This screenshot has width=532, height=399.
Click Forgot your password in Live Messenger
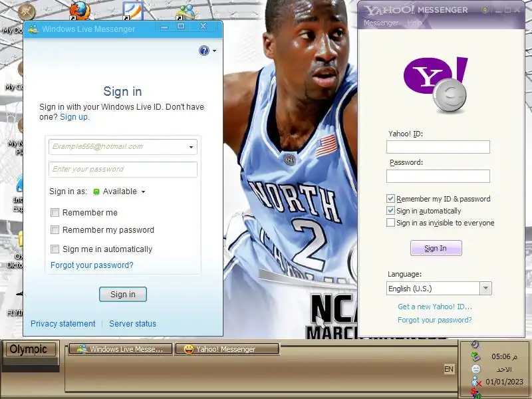click(x=92, y=265)
